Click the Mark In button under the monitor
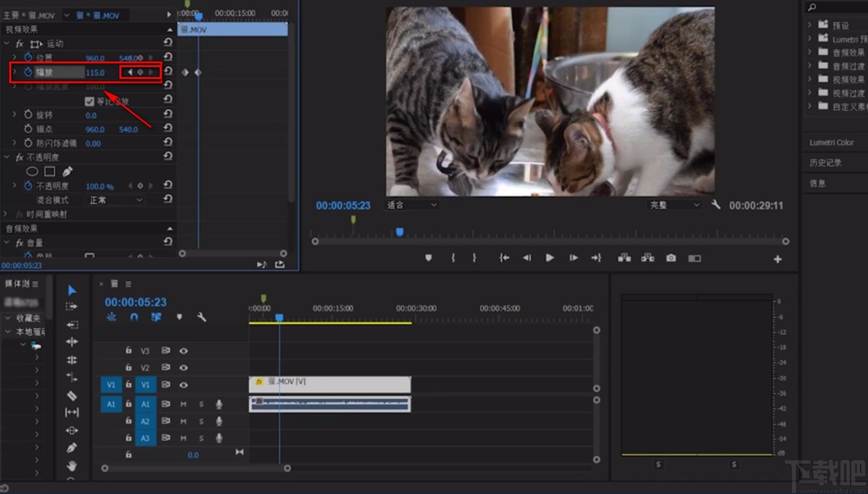 pos(453,258)
